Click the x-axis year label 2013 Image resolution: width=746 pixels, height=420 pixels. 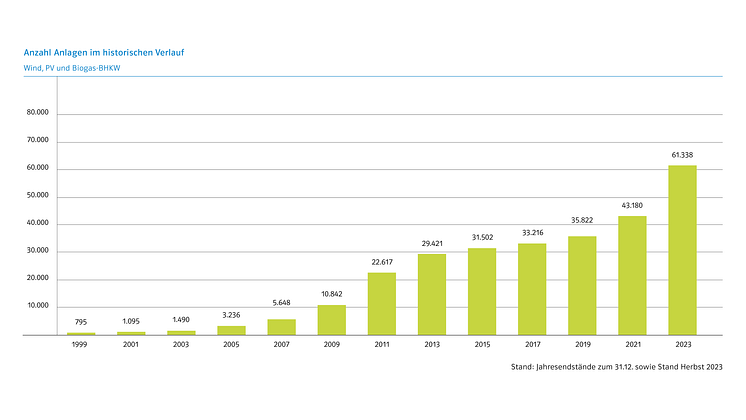[432, 344]
